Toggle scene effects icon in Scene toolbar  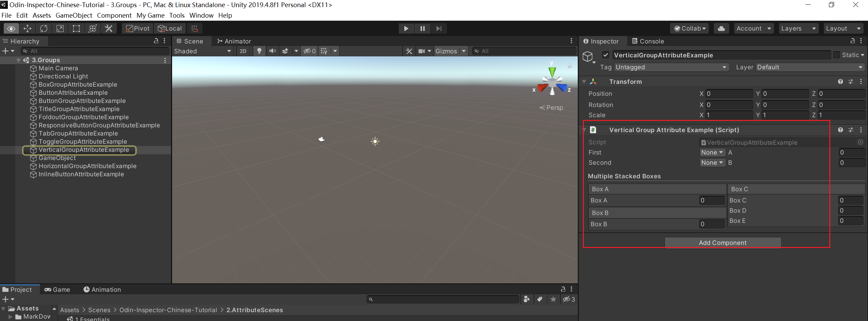pos(285,51)
